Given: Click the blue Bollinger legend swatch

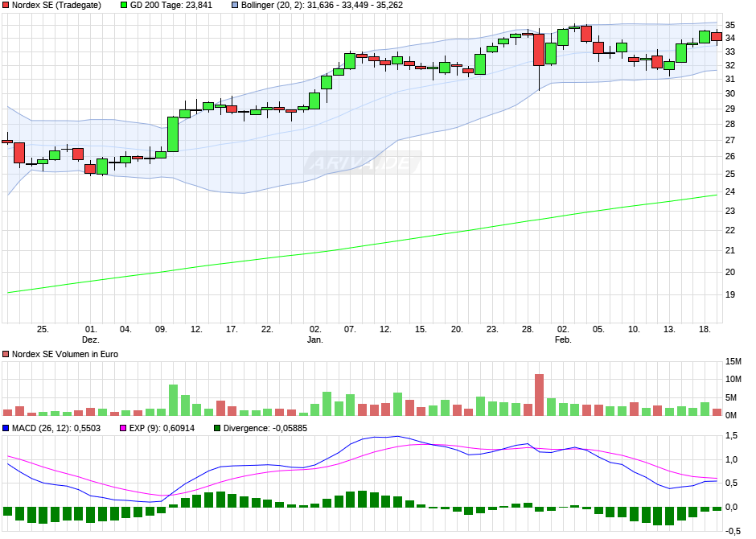Looking at the screenshot, I should pyautogui.click(x=235, y=6).
